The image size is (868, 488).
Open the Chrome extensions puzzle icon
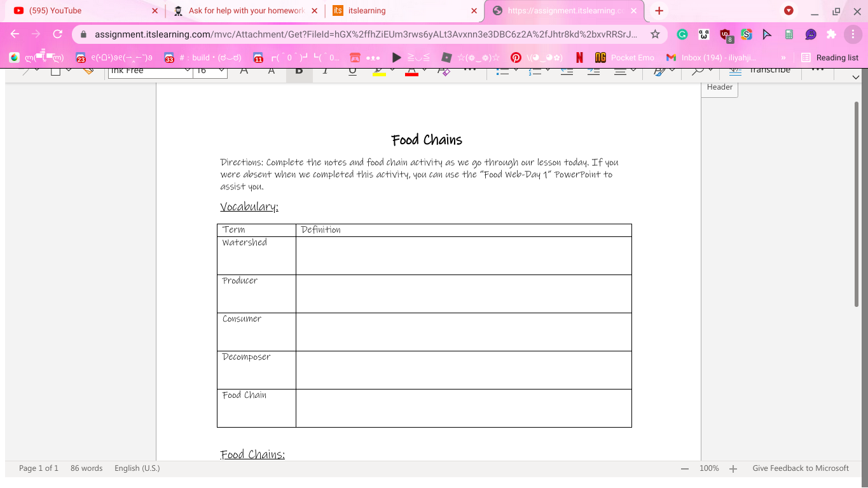click(x=831, y=34)
